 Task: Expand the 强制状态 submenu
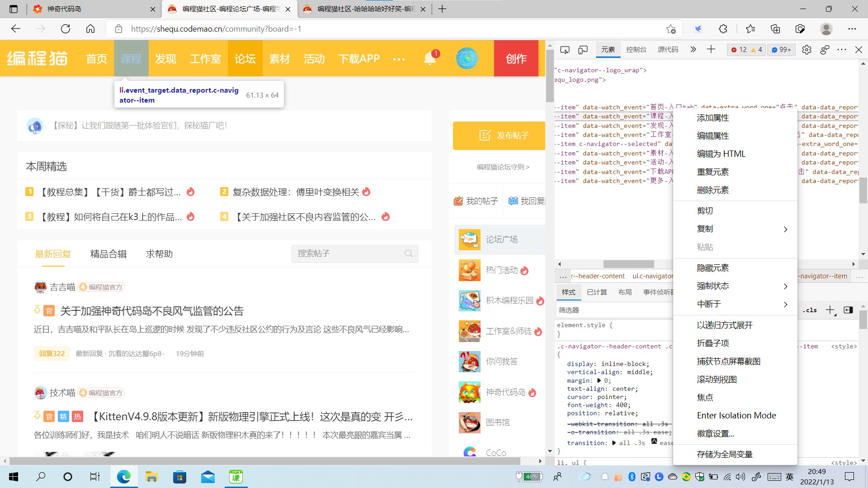click(x=785, y=286)
